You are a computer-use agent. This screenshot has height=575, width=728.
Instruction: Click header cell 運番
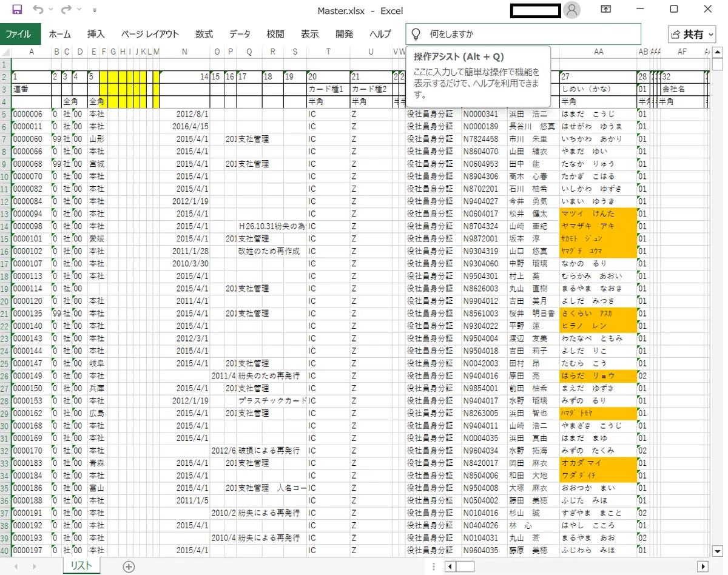click(32, 89)
